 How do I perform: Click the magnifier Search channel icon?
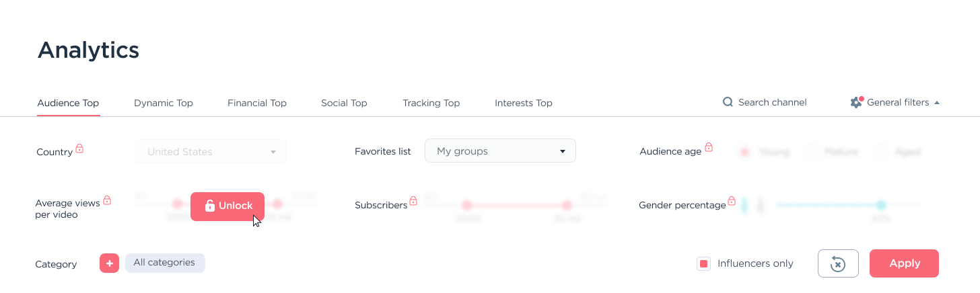(728, 103)
